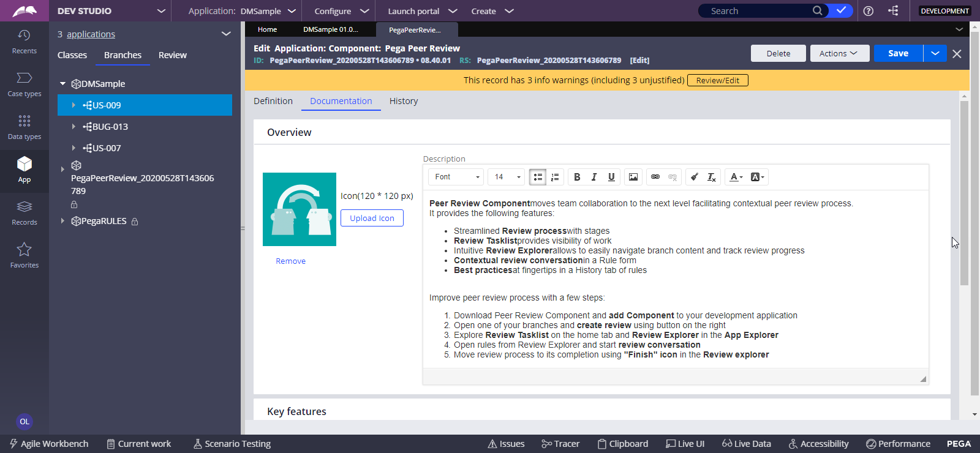Click the copy formatting brush icon

coord(694,177)
